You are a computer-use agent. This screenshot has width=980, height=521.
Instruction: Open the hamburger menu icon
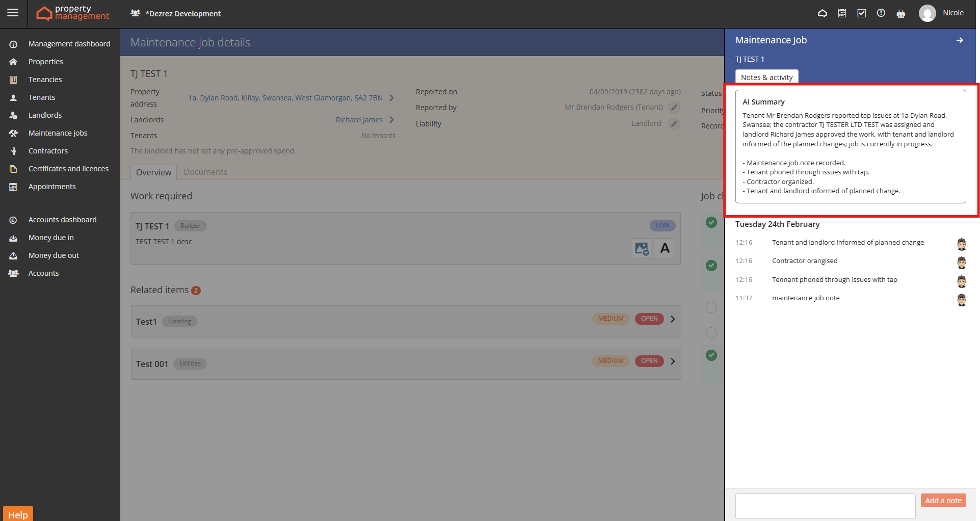pyautogui.click(x=13, y=13)
